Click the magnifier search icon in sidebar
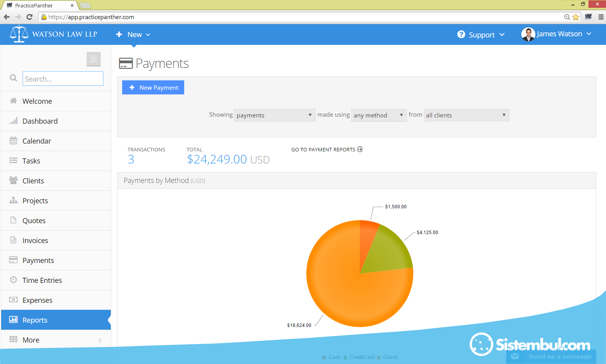 (13, 78)
